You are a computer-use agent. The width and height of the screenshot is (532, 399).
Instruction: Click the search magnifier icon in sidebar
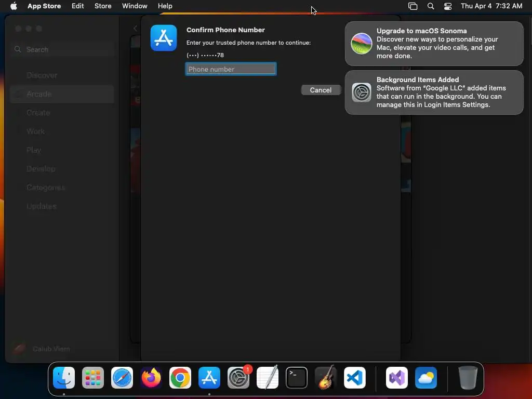click(x=18, y=49)
